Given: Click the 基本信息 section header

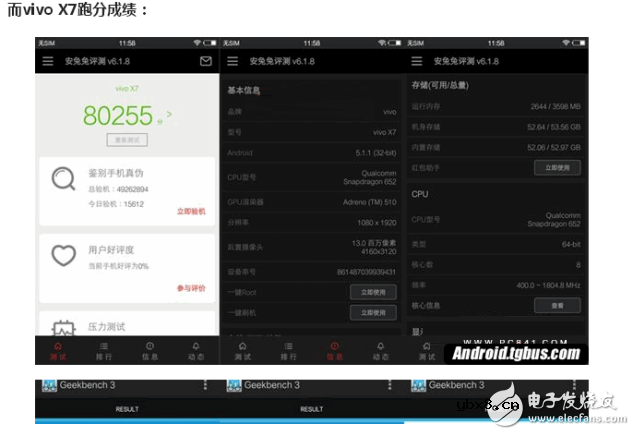Looking at the screenshot, I should tap(244, 90).
